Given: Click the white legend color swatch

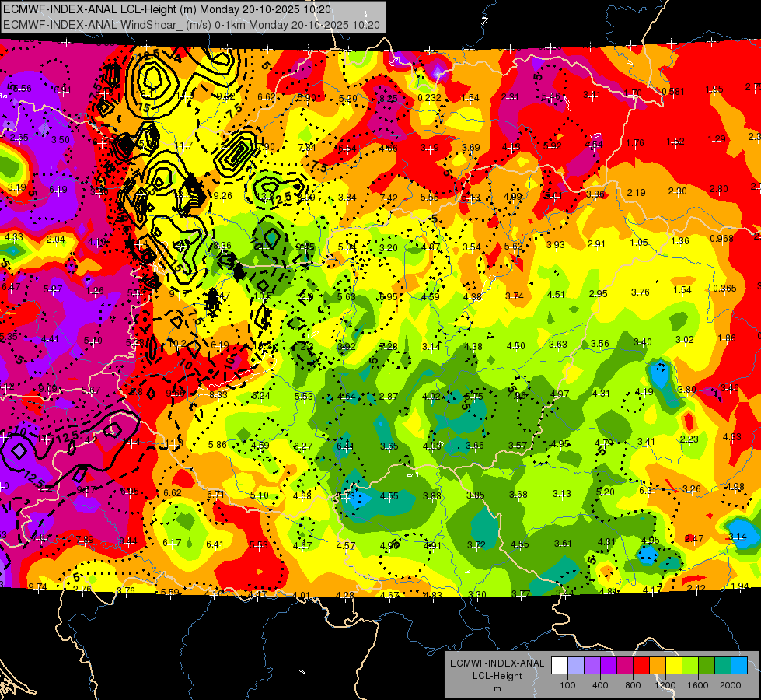Looking at the screenshot, I should point(560,666).
